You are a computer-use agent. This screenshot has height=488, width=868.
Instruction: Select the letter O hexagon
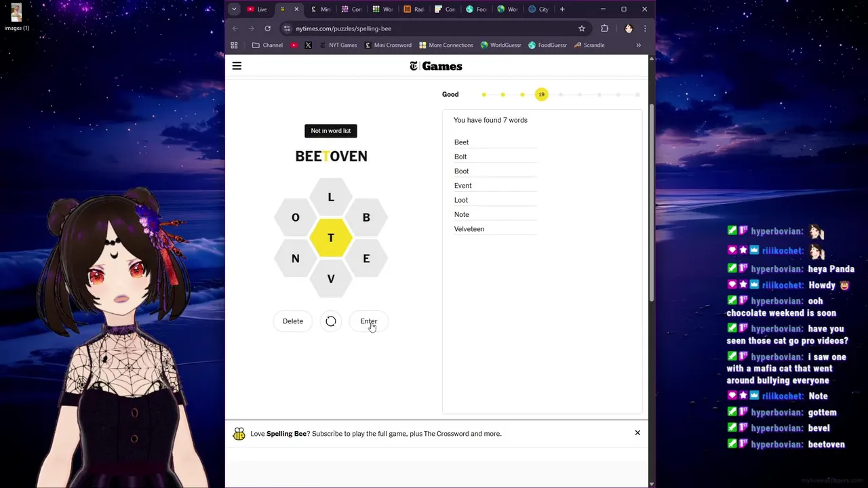click(x=296, y=218)
